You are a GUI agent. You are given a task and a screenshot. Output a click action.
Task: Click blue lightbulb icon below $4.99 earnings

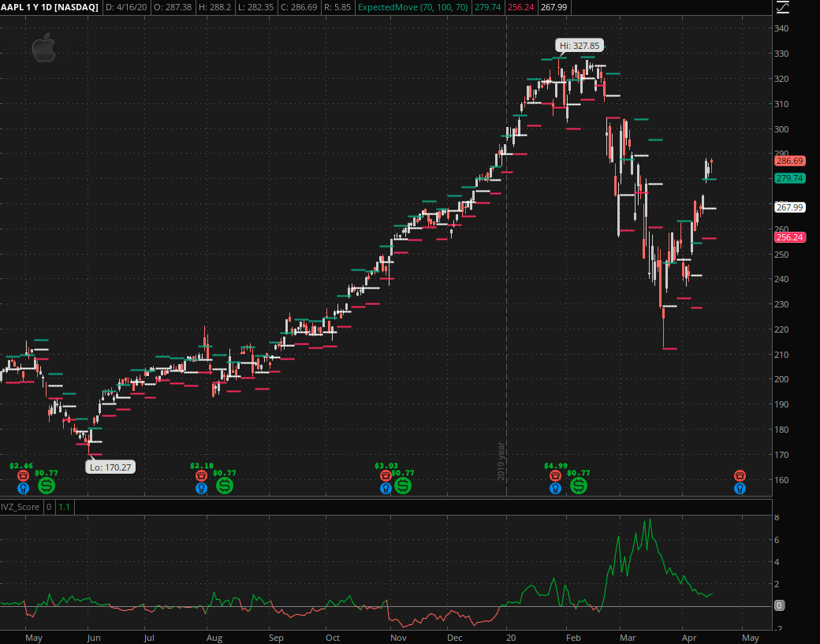(555, 488)
